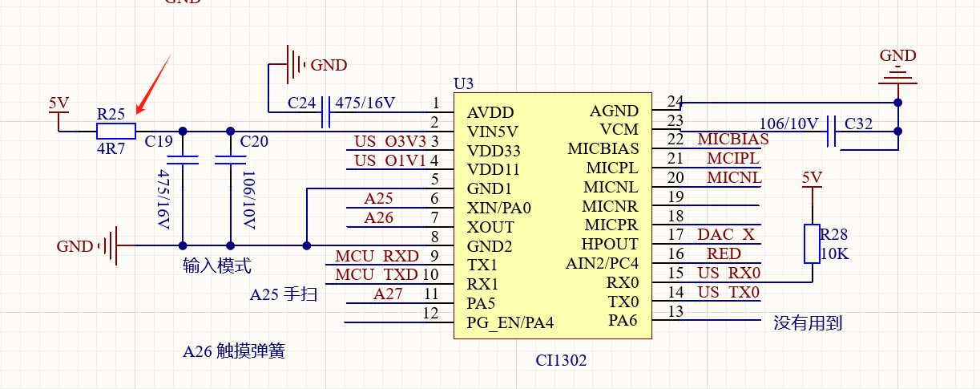
Task: Click the MCU_TXD net label
Action: pyautogui.click(x=377, y=275)
